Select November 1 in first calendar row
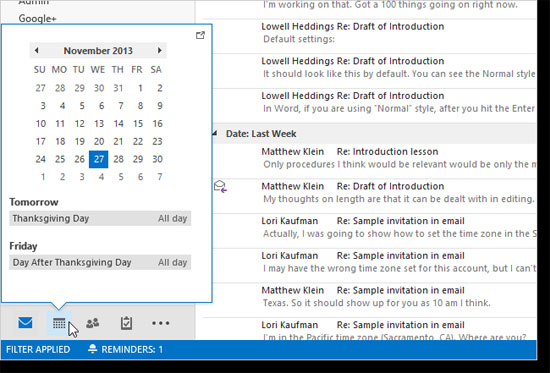The width and height of the screenshot is (550, 373). (140, 88)
